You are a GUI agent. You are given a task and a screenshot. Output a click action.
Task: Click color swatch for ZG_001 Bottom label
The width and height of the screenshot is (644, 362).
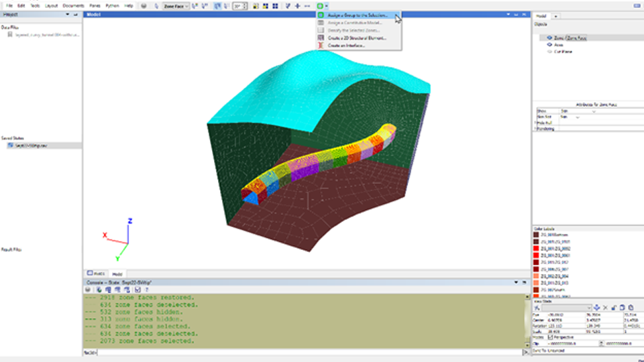pyautogui.click(x=536, y=235)
